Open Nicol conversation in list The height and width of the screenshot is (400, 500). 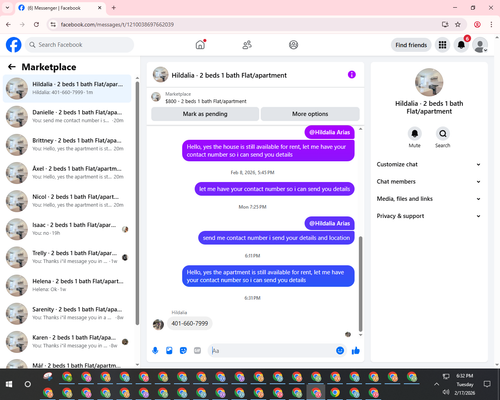click(67, 201)
